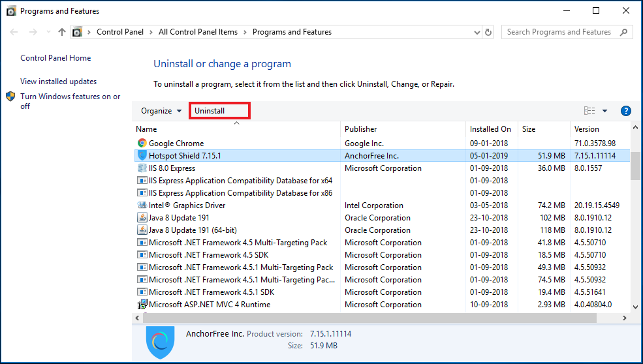Click the Programs and Features title bar icon
Viewport: 643px width, 364px height.
click(x=11, y=11)
